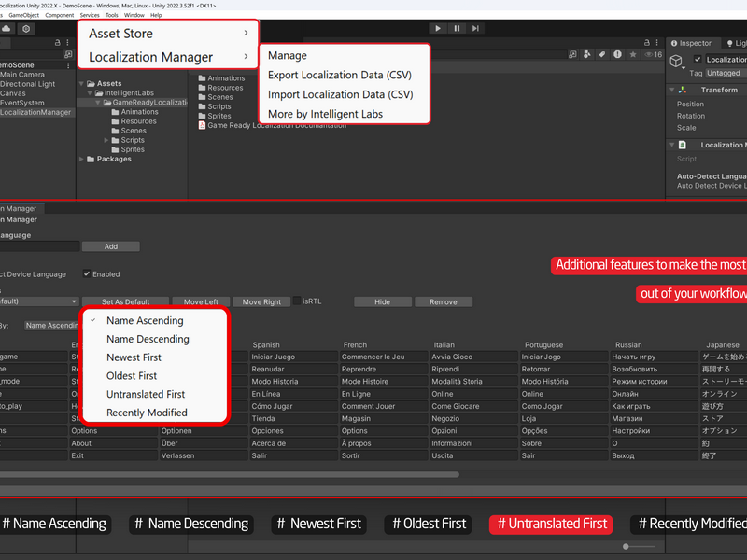Select Newest First in the sort list
This screenshot has height=560, width=747.
155,357
